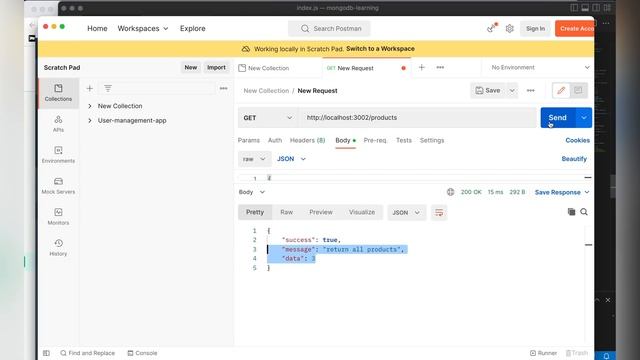Click the pencil edit icon
The image size is (640, 360).
(x=561, y=91)
